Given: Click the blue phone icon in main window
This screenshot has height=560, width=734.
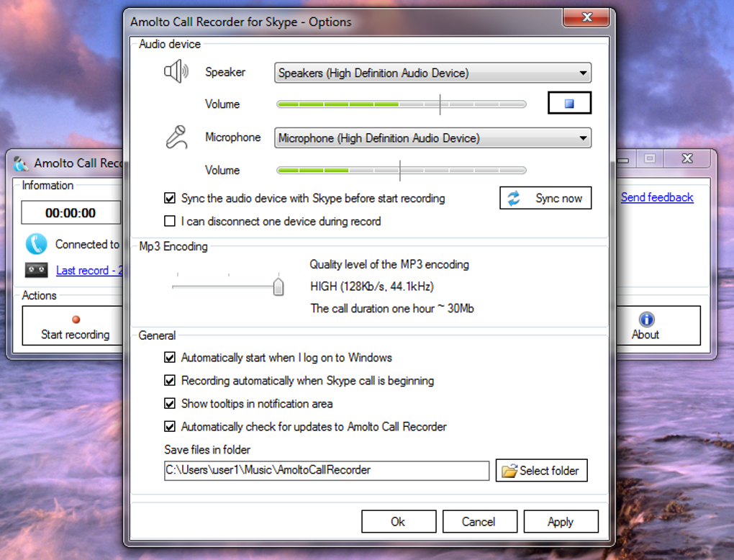Looking at the screenshot, I should point(36,244).
